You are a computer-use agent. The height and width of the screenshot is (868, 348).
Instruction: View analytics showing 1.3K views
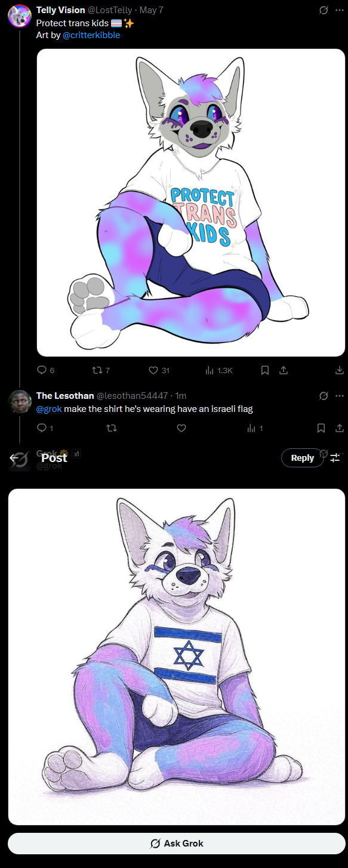219,370
